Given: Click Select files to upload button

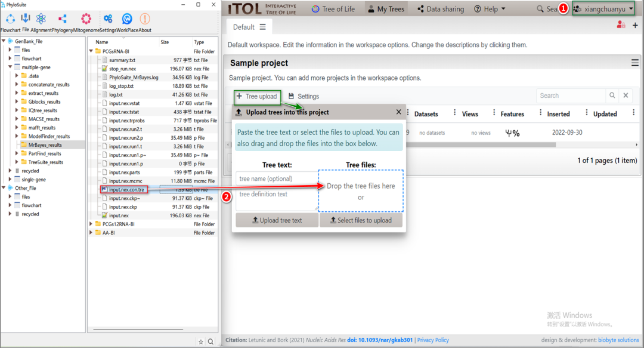Looking at the screenshot, I should click(x=361, y=220).
